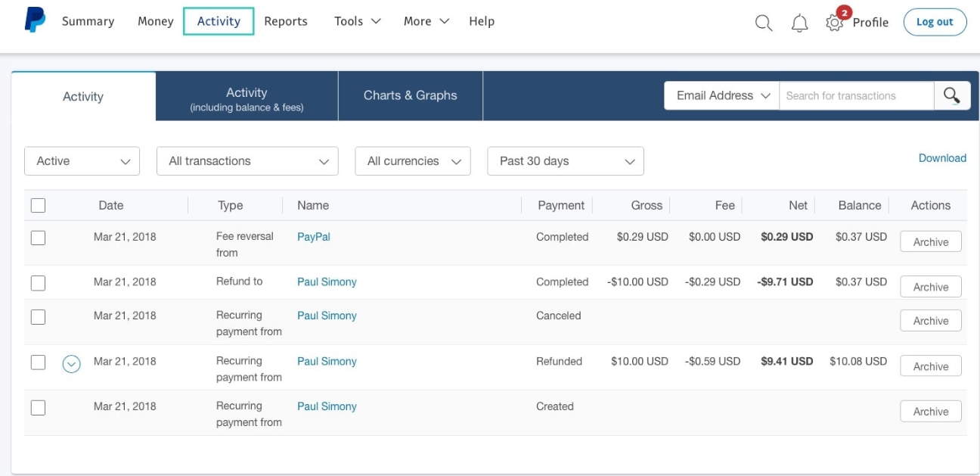This screenshot has width=980, height=476.
Task: Expand the Tools menu in navigation
Action: pyautogui.click(x=357, y=21)
